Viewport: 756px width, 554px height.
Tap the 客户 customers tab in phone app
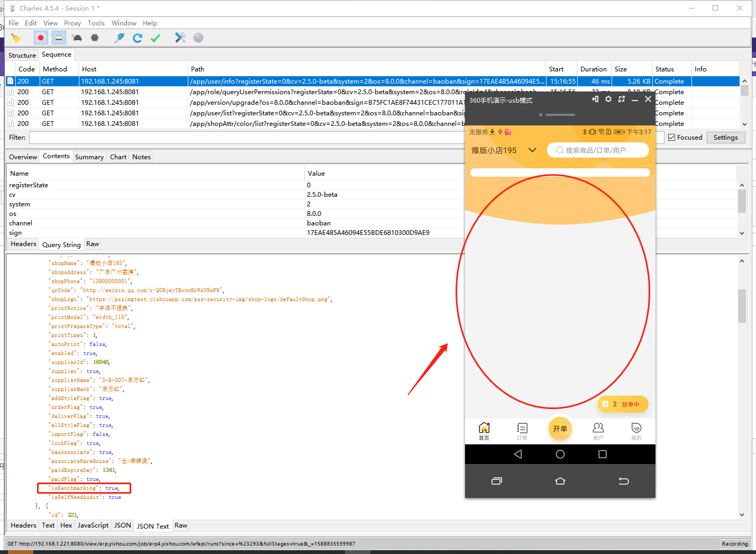coord(598,431)
